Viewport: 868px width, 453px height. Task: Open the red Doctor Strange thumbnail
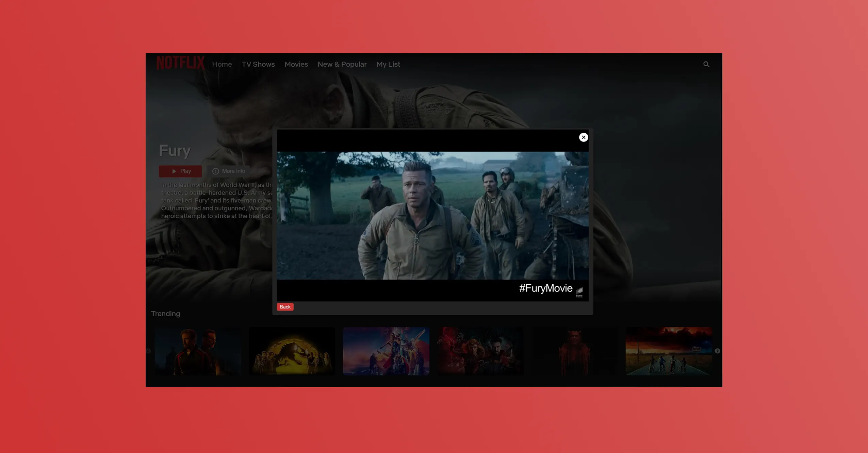pos(480,351)
